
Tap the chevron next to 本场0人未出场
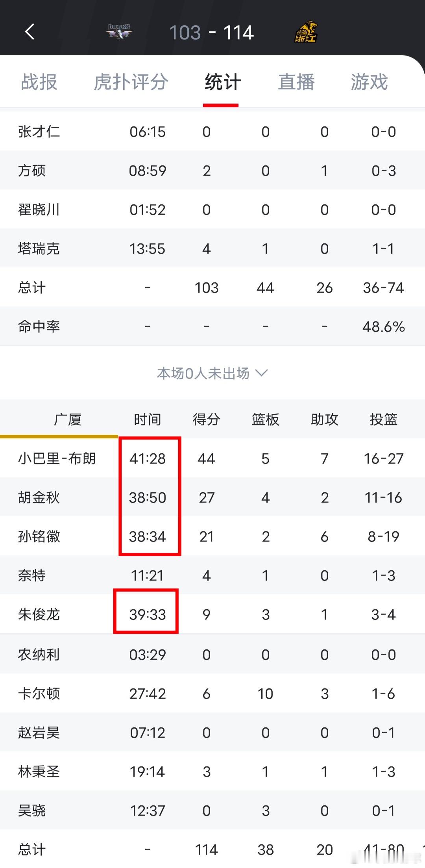point(261,373)
